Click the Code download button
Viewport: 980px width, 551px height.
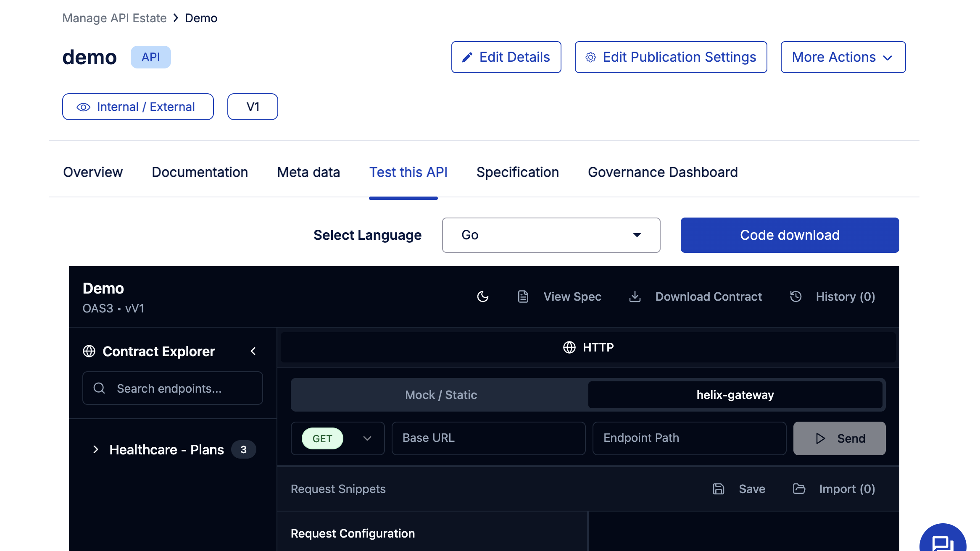click(790, 235)
